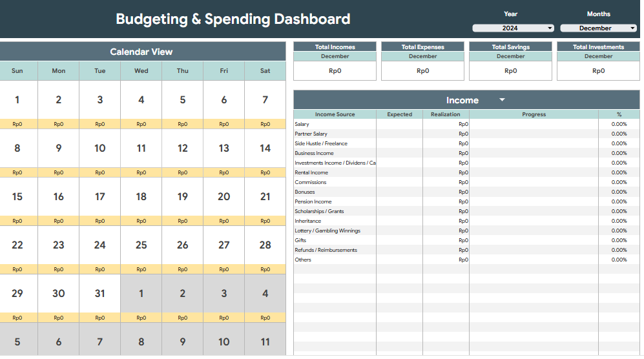
Task: Select the Salary income source row
Action: point(335,124)
